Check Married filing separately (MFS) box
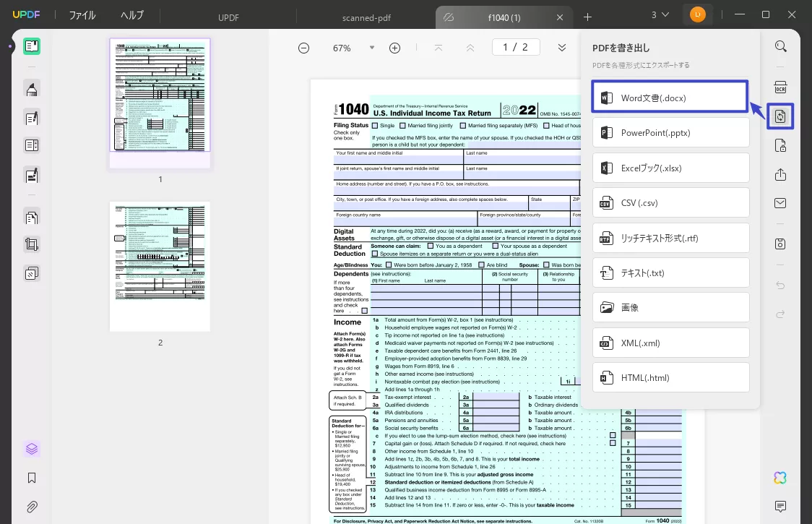This screenshot has width=812, height=524. tap(463, 126)
